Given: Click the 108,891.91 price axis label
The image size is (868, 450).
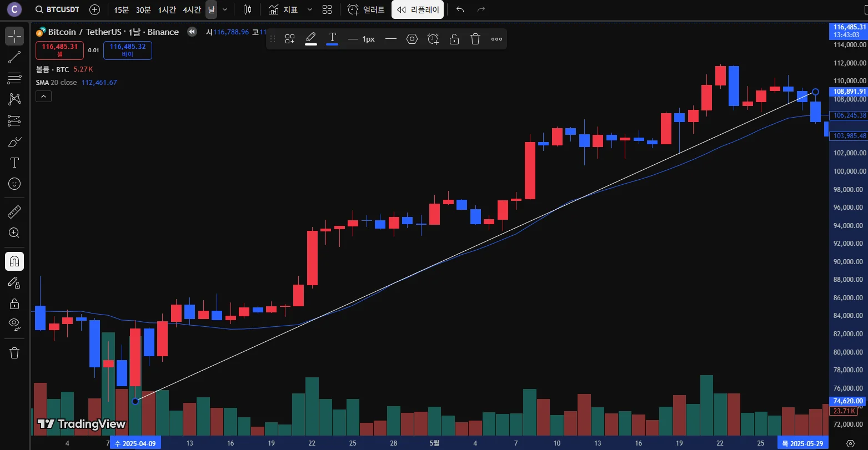Looking at the screenshot, I should (847, 92).
